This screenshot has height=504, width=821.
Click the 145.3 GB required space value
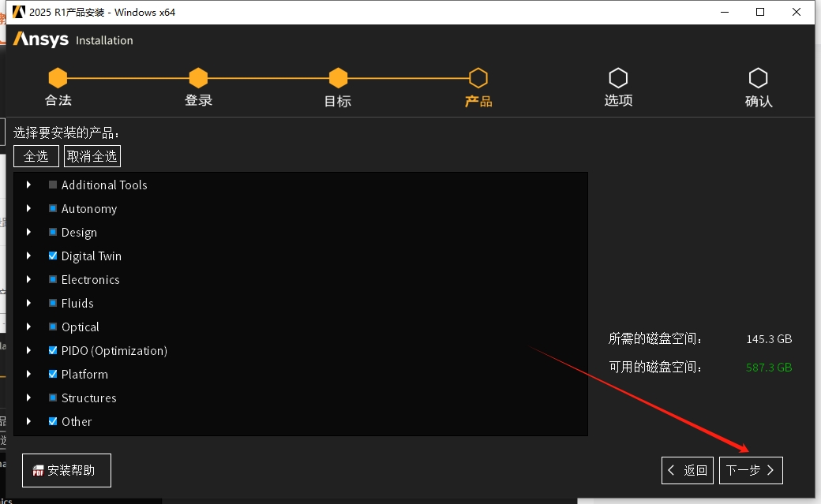[769, 339]
